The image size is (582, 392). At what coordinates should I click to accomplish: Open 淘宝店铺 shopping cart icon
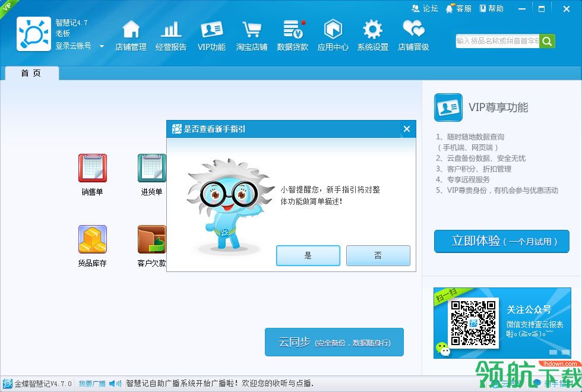(252, 36)
